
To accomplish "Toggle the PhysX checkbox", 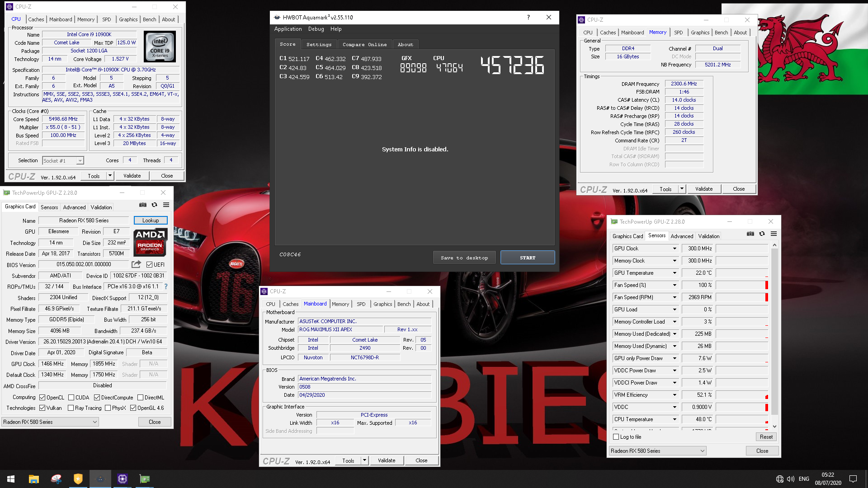I will click(108, 408).
